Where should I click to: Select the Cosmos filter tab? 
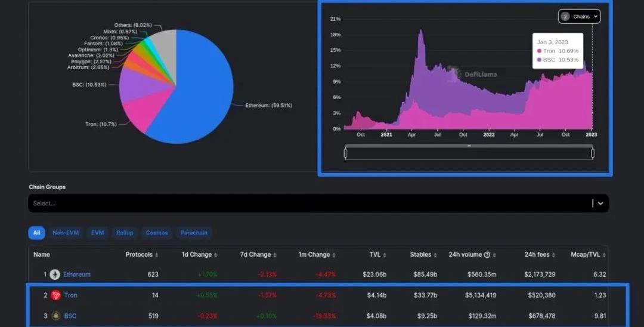pos(157,233)
